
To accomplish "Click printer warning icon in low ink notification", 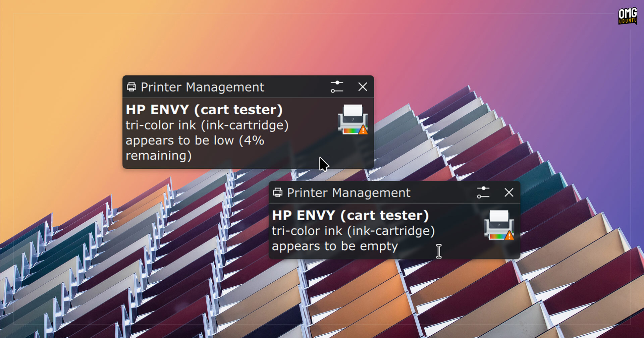I will [x=353, y=120].
